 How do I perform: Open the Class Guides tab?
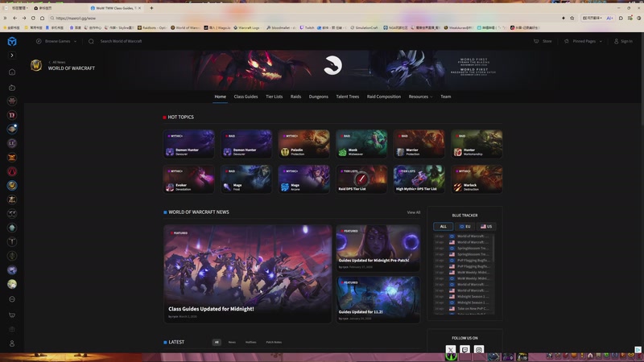point(246,97)
